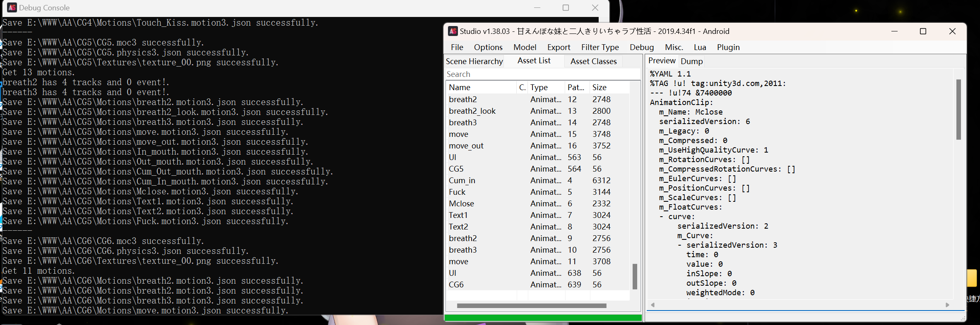Select the UI asset with PathID 638
The image size is (980, 325).
point(537,273)
